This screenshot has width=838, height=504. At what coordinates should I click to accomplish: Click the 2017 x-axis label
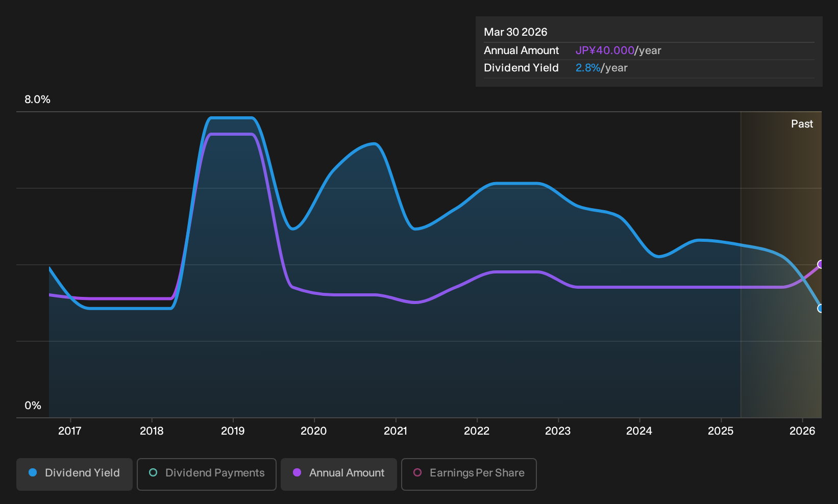[x=70, y=431]
